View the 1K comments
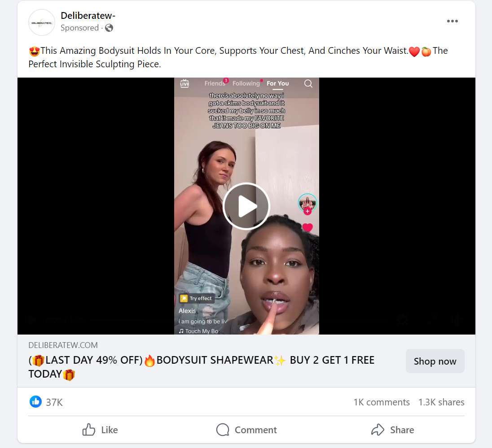 pos(382,402)
